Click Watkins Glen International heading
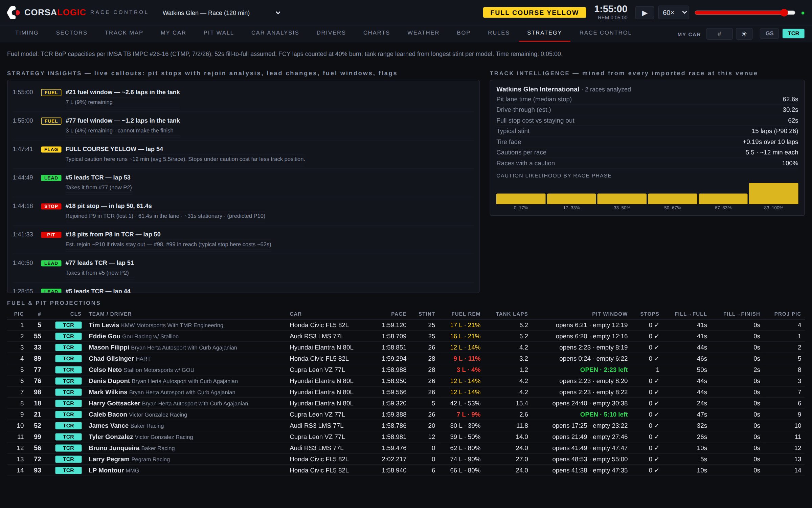Image resolution: width=812 pixels, height=508 pixels. tap(538, 89)
